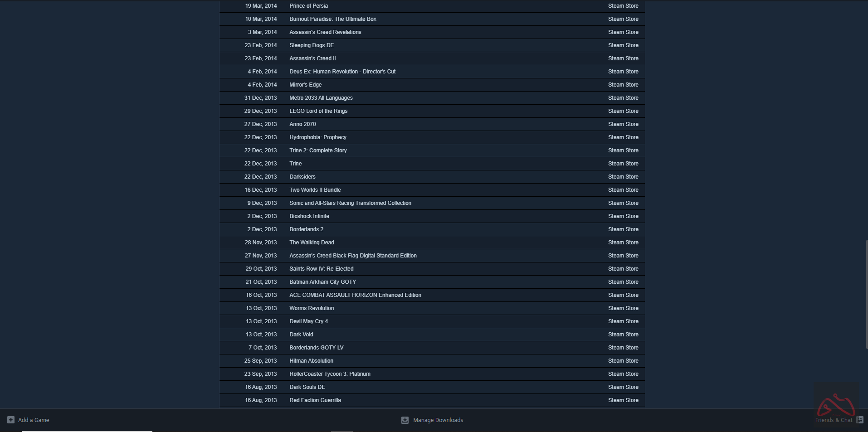Open Dark Souls DE transaction
The height and width of the screenshot is (432, 868).
coord(307,387)
